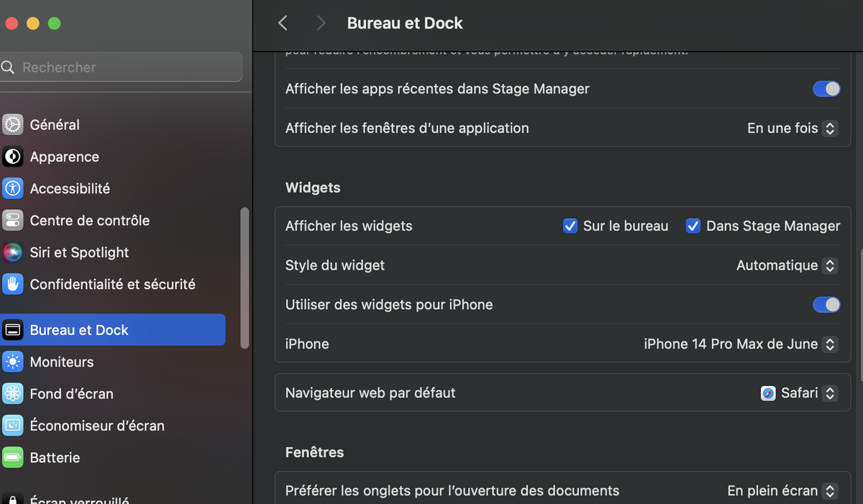Click the Widgets section heading
The height and width of the screenshot is (504, 863).
click(313, 188)
